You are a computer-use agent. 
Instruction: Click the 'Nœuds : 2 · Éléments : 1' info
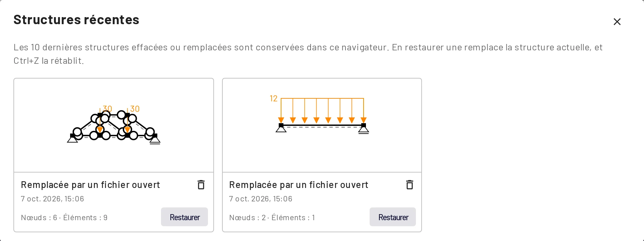[x=272, y=218]
